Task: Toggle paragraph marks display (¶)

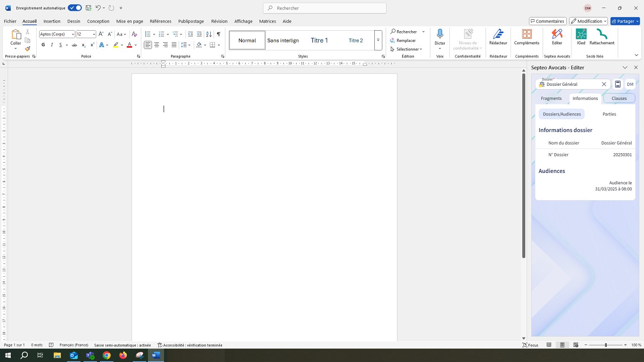Action: coord(218,34)
